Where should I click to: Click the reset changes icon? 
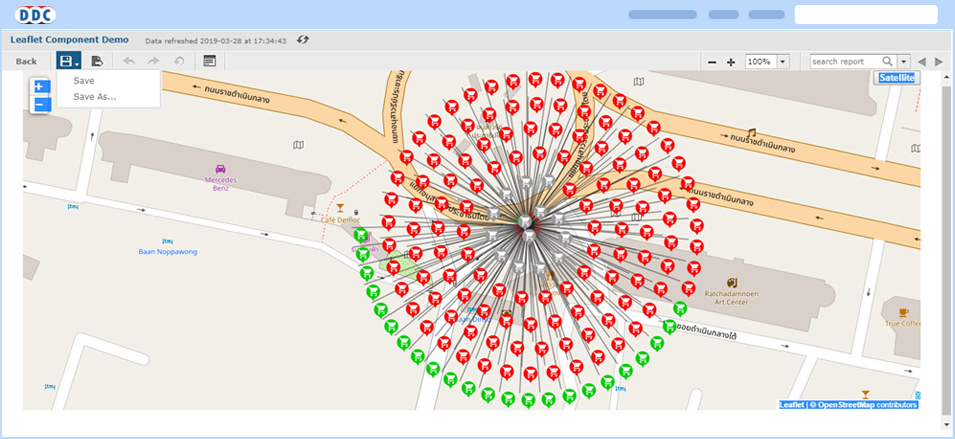coord(179,61)
